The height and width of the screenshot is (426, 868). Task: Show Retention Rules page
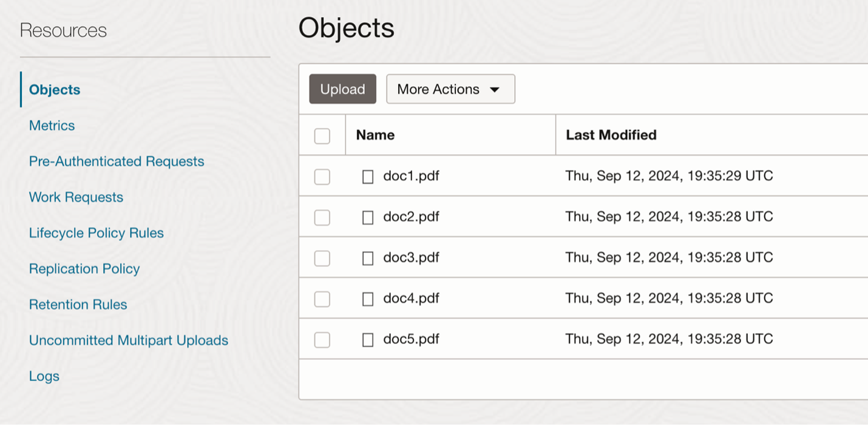point(78,305)
